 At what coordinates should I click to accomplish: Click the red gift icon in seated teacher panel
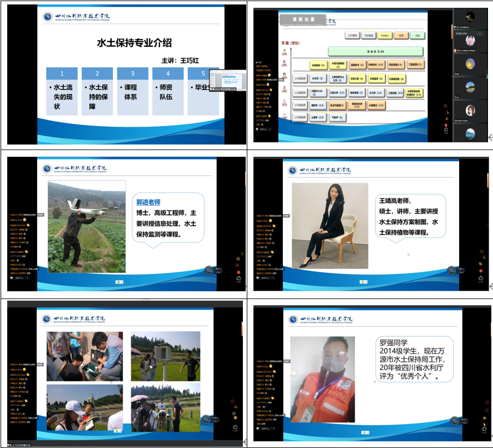(480, 270)
